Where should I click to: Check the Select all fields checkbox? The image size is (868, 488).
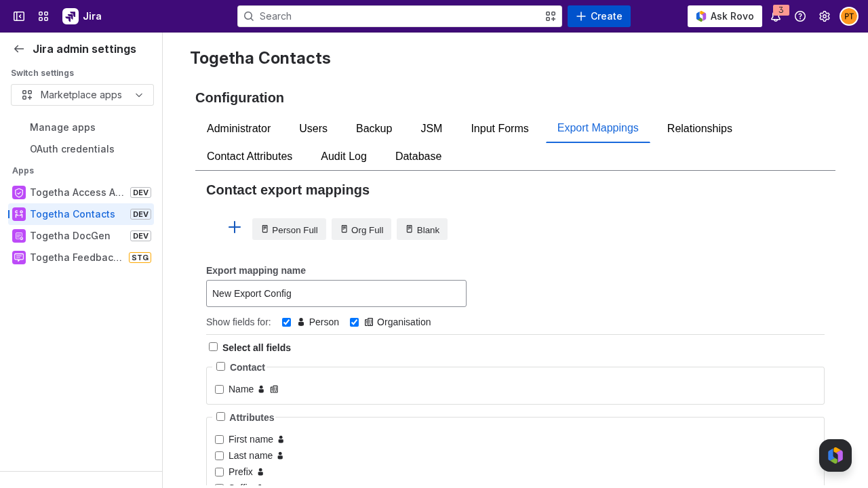(x=213, y=347)
